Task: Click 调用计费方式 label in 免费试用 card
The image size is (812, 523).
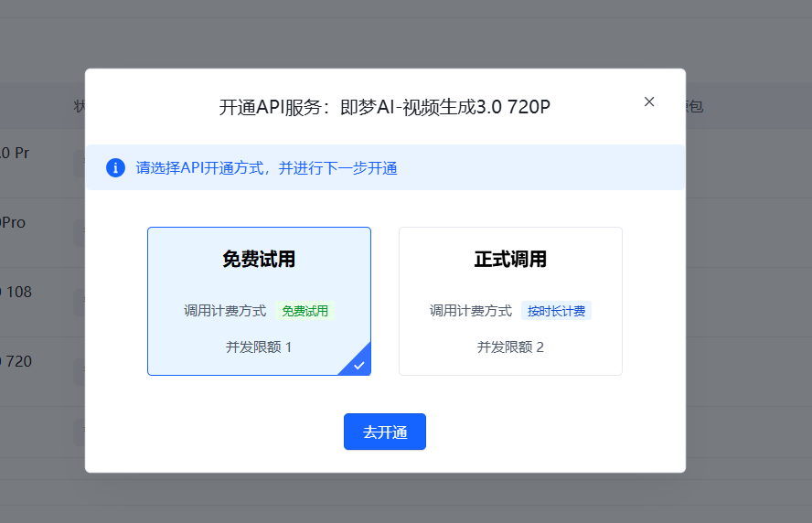Action: (x=225, y=311)
